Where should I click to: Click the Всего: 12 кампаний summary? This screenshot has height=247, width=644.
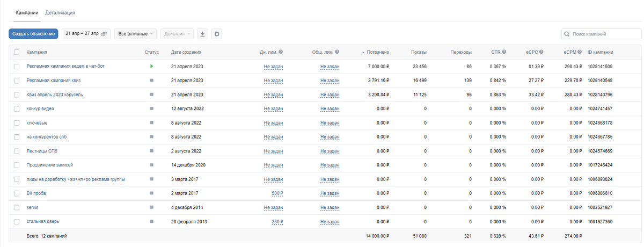pyautogui.click(x=47, y=236)
